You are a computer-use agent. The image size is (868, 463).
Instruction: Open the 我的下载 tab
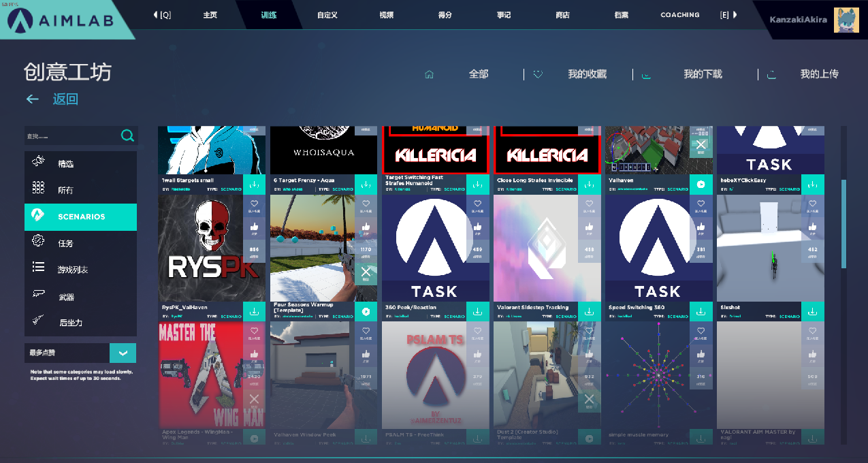coord(703,74)
